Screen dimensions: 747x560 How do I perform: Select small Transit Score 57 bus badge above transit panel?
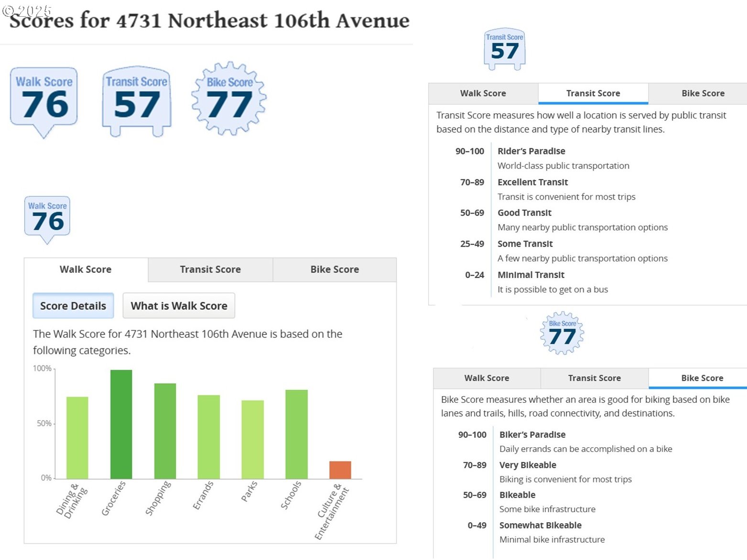click(505, 48)
